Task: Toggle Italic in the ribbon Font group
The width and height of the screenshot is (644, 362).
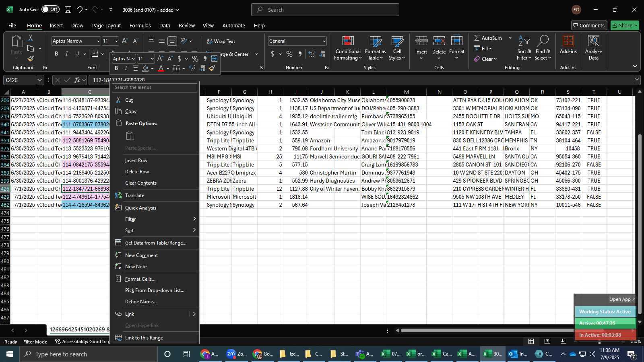Action: pyautogui.click(x=67, y=54)
